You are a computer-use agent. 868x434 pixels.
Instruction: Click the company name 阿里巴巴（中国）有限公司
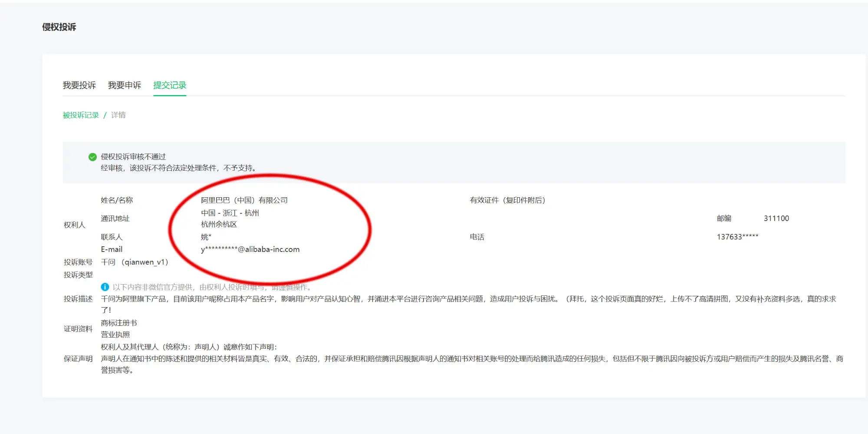(x=244, y=200)
